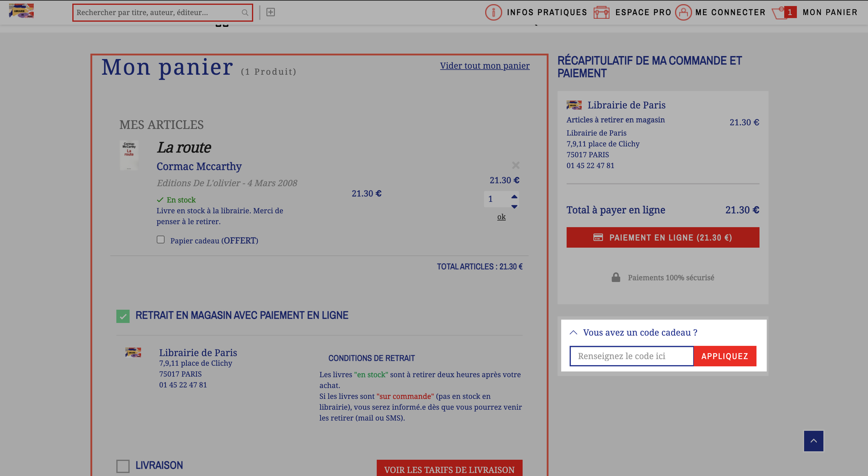Image resolution: width=868 pixels, height=476 pixels.
Task: Click the Me Connecter user icon
Action: pos(683,12)
